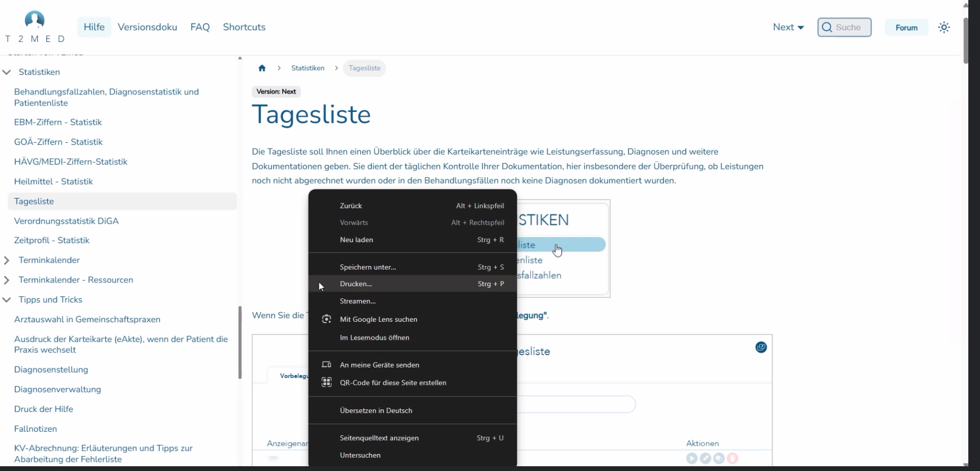Click the magnifier icon in search box

[827, 27]
